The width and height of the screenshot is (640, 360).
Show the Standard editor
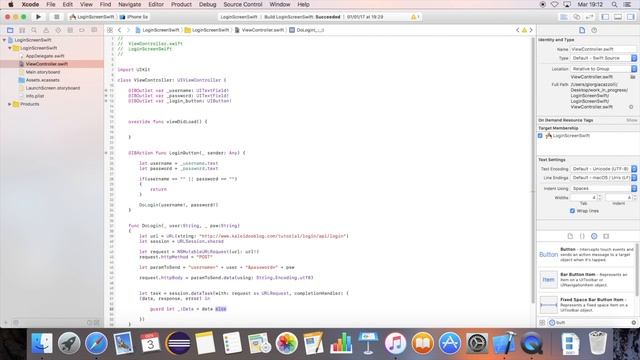[564, 17]
